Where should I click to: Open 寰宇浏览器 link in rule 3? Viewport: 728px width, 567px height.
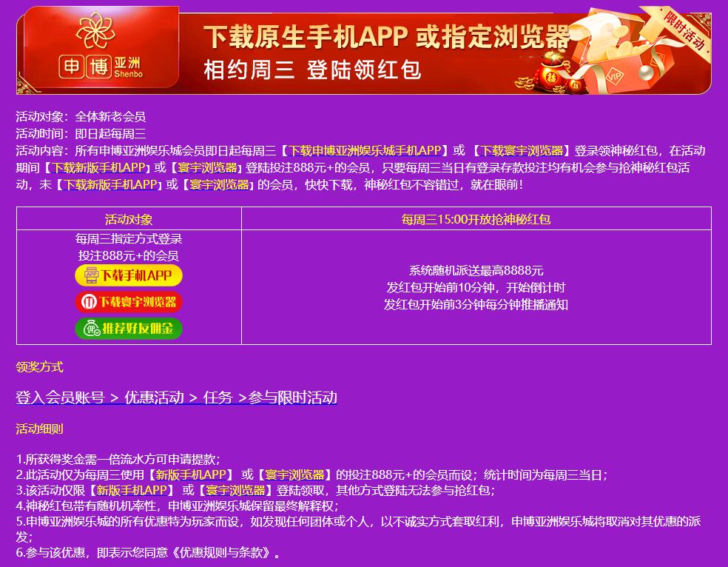[x=235, y=490]
